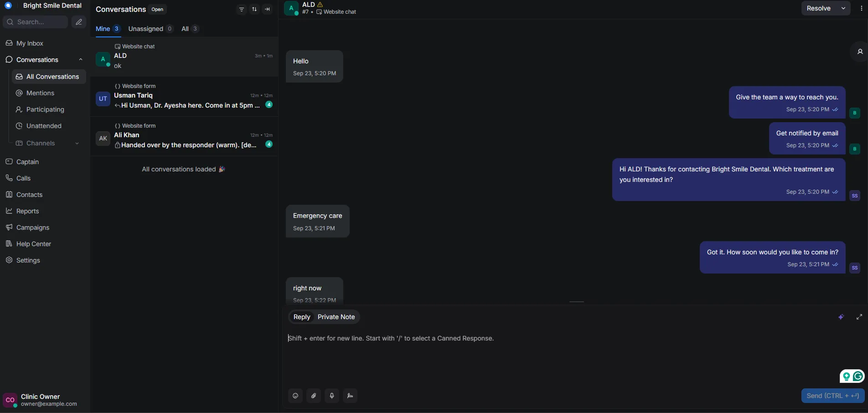Click the AI assist sparkle icon
Viewport: 868px width, 413px height.
point(841,317)
